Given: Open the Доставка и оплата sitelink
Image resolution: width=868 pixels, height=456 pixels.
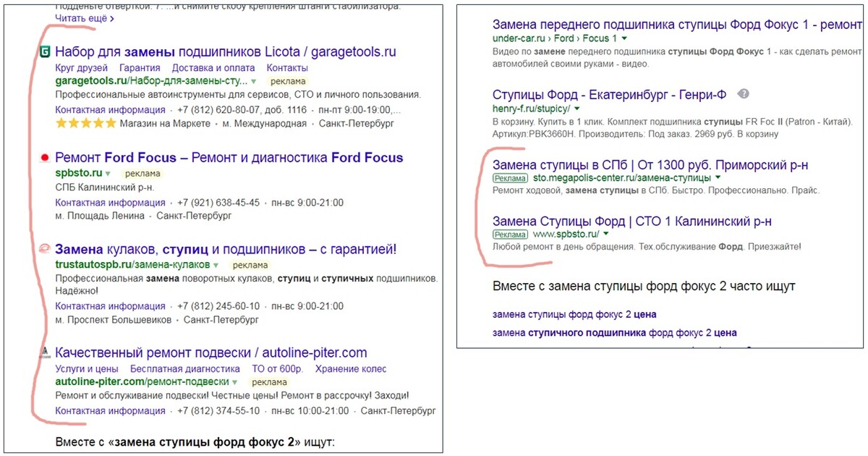Looking at the screenshot, I should coord(213,68).
